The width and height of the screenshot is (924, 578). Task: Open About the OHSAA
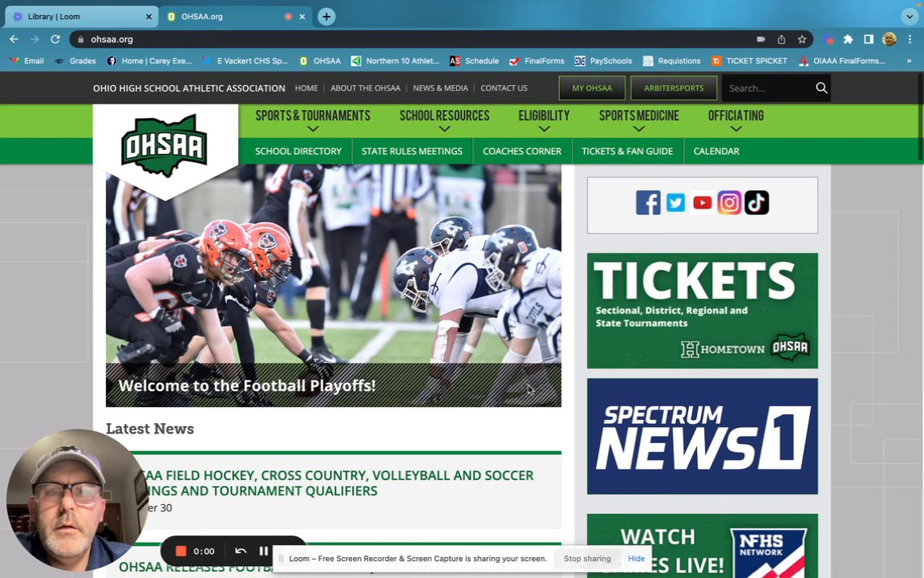[x=366, y=88]
